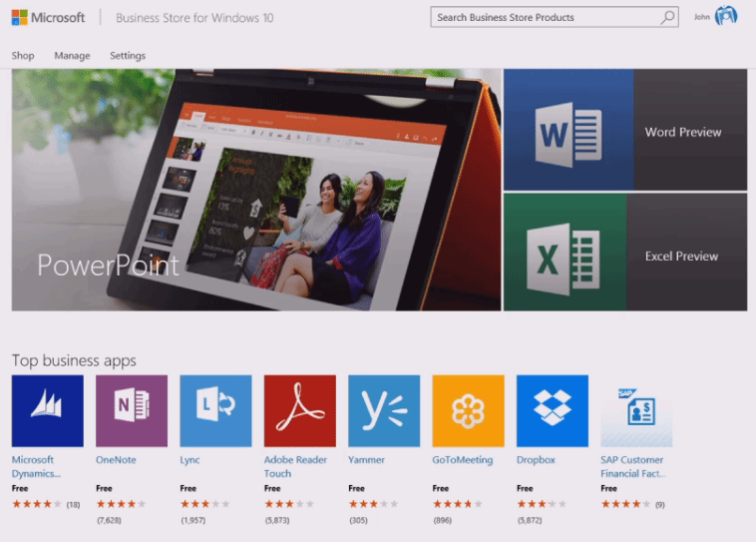This screenshot has width=756, height=542.
Task: Open the Dropbox app icon
Action: tap(552, 411)
